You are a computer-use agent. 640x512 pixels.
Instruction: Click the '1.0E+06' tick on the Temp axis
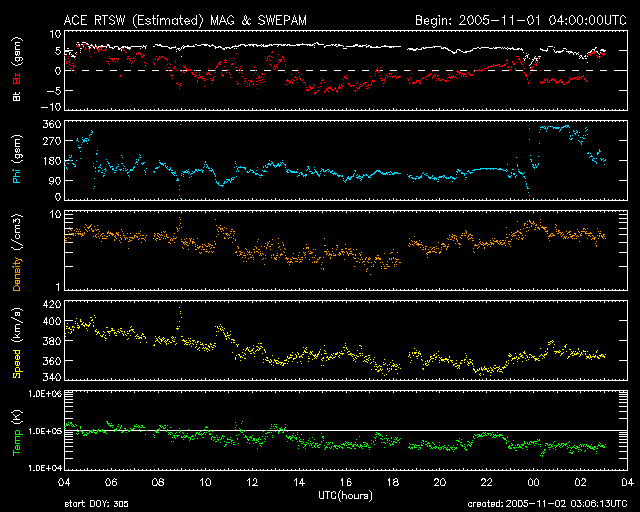[x=45, y=394]
